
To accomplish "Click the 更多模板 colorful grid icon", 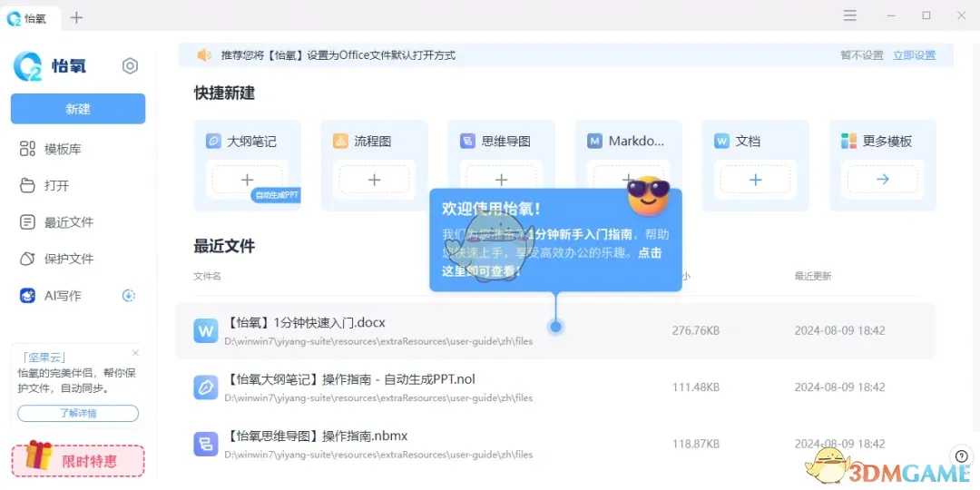I will point(848,142).
